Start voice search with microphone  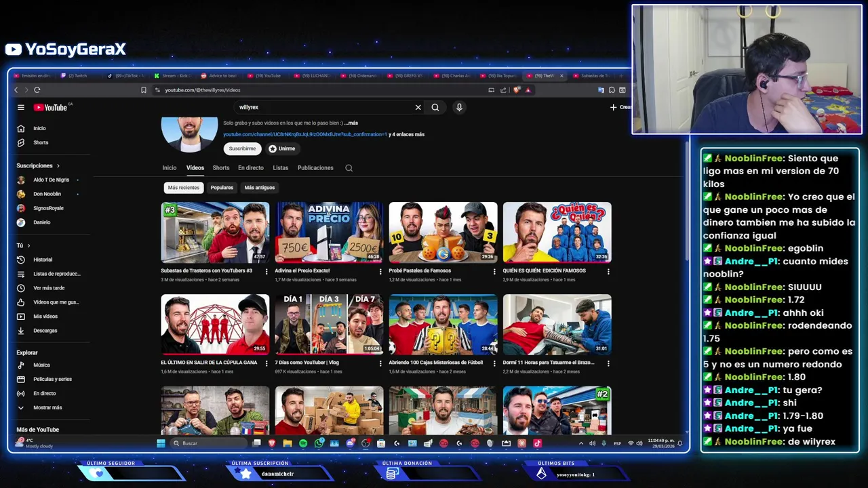459,107
